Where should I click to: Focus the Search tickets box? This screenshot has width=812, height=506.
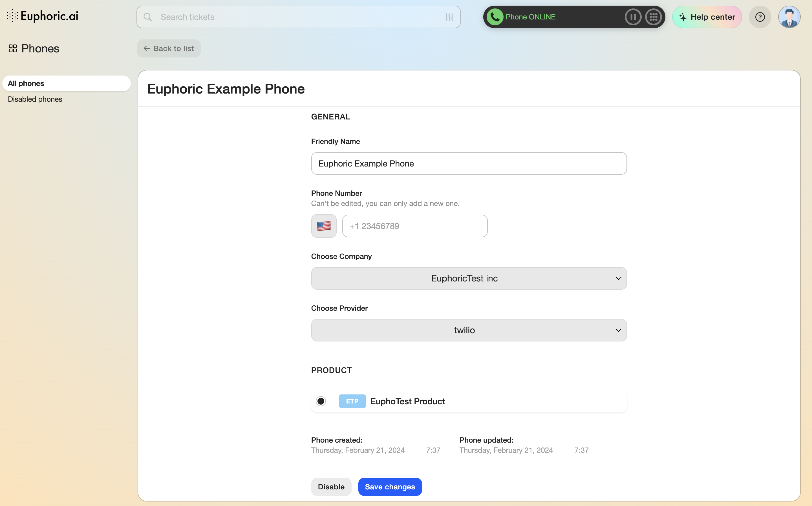click(295, 17)
